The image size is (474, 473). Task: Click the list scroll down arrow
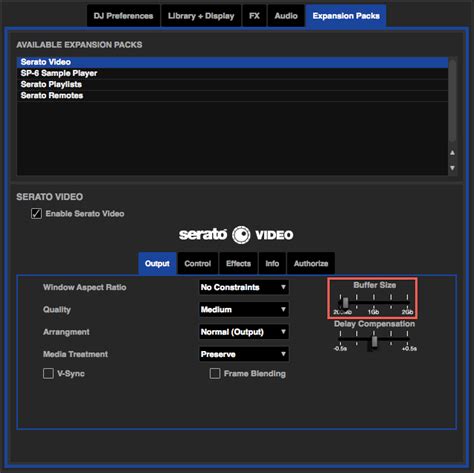click(x=452, y=168)
